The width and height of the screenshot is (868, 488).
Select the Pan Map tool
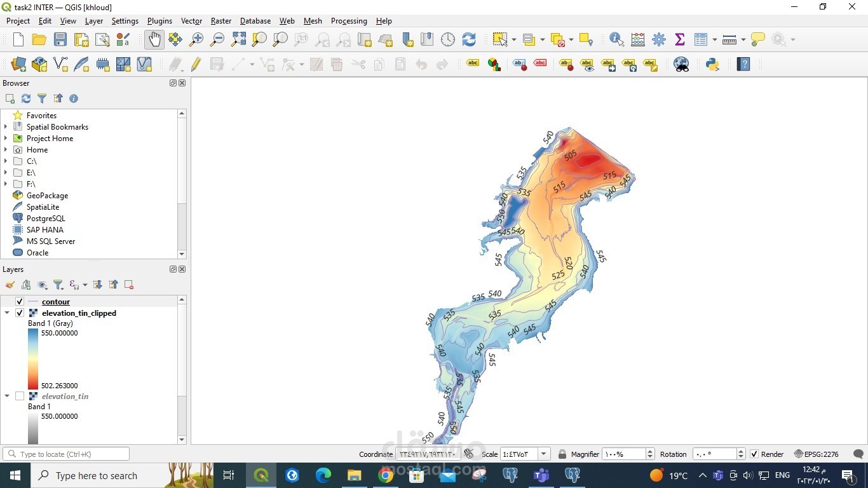154,39
